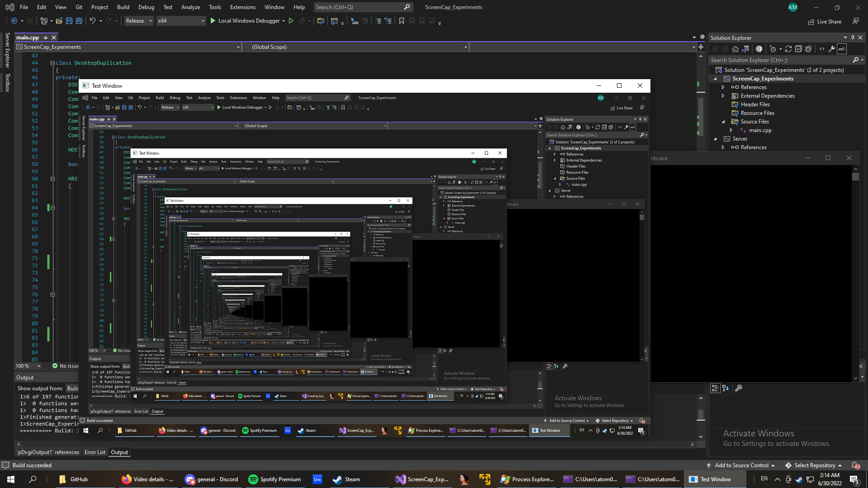The height and width of the screenshot is (488, 868).
Task: Open outermost Server Explorer side tab
Action: pos(7,50)
